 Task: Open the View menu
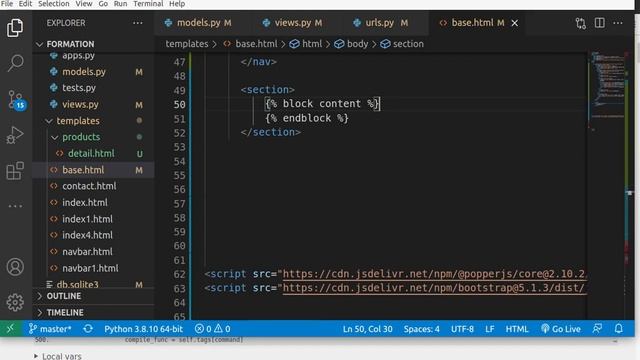(x=84, y=4)
